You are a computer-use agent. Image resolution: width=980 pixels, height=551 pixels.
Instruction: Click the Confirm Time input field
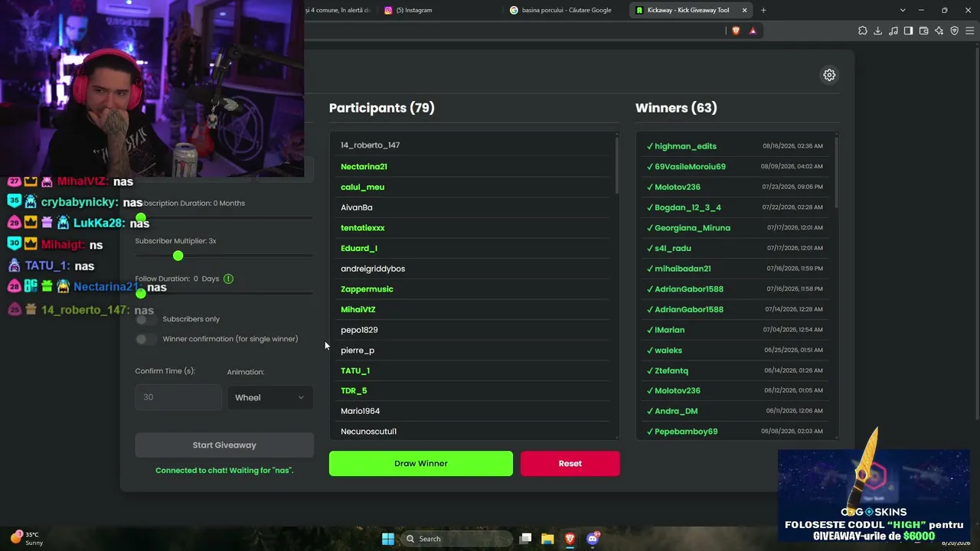[x=178, y=397]
